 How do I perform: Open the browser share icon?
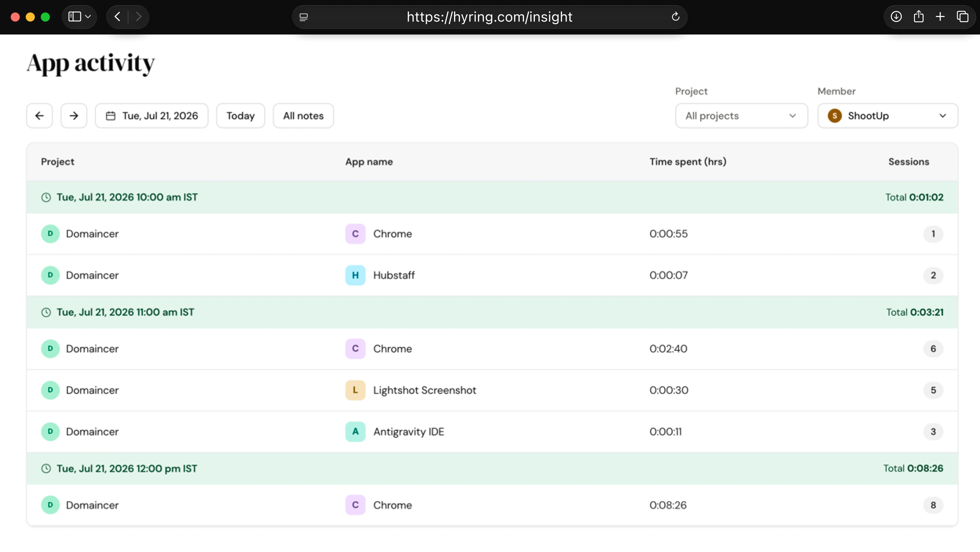coord(918,17)
